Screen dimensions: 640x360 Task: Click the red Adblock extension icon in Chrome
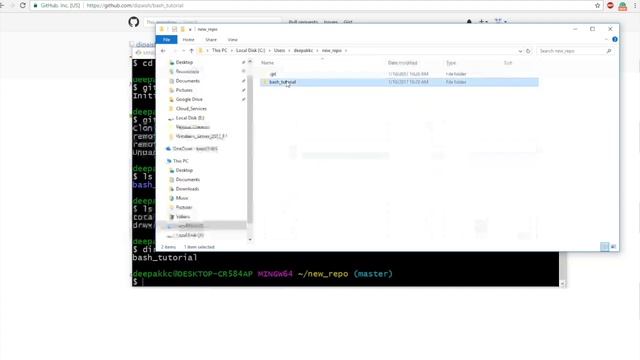pyautogui.click(x=610, y=5)
